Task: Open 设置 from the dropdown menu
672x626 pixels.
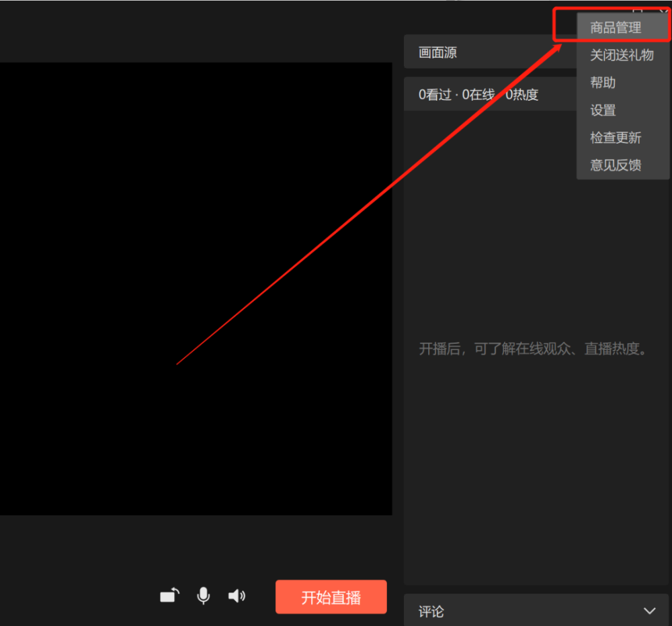Action: tap(623, 110)
